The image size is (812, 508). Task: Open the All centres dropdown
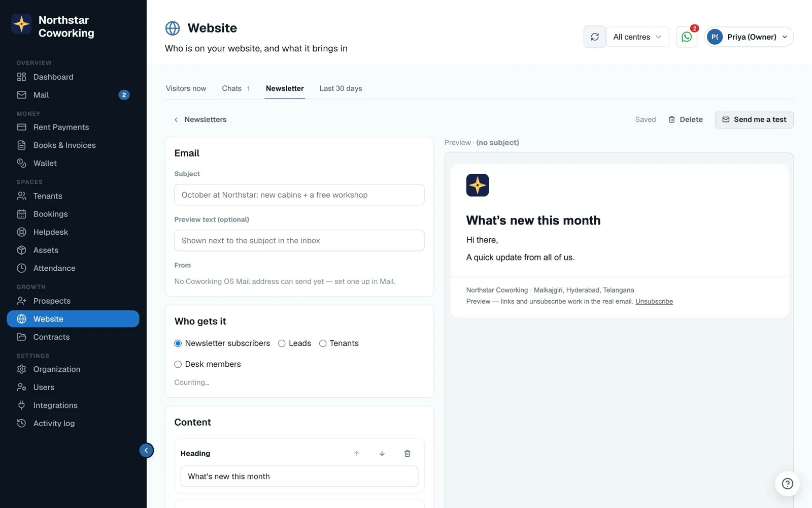(637, 37)
